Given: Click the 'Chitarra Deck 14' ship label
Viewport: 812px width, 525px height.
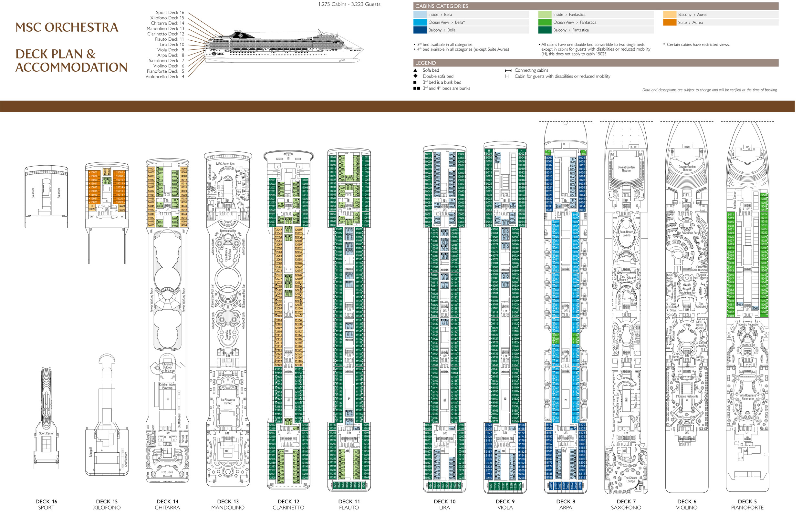Looking at the screenshot, I should click(x=167, y=23).
